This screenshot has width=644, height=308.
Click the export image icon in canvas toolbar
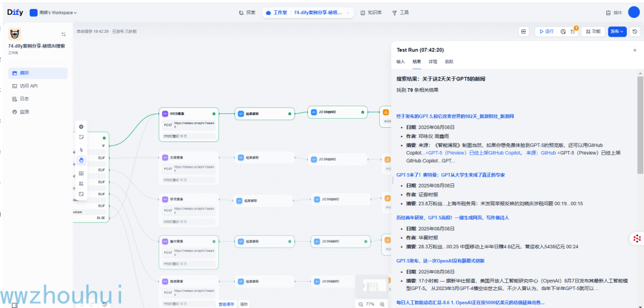81,173
